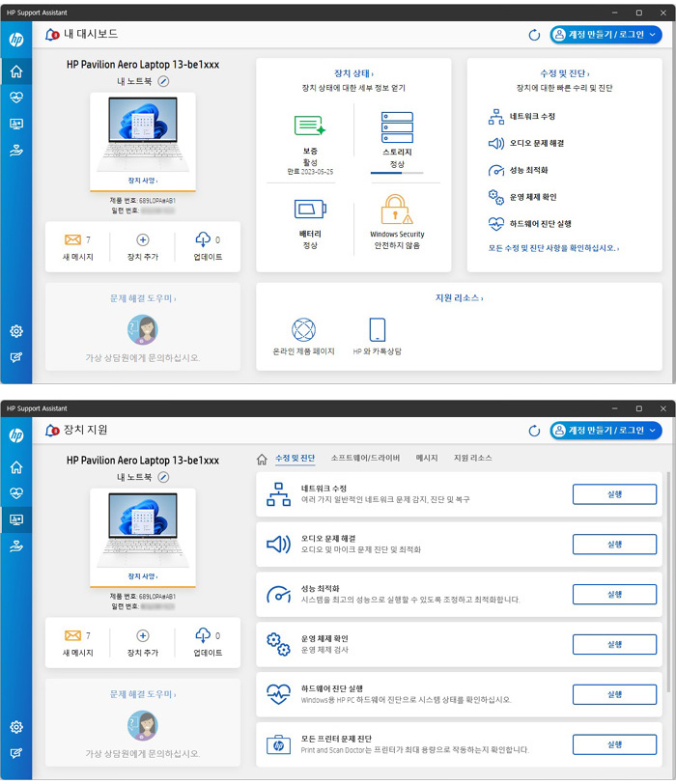Expand account dropdown in dashboard window

coord(652,35)
